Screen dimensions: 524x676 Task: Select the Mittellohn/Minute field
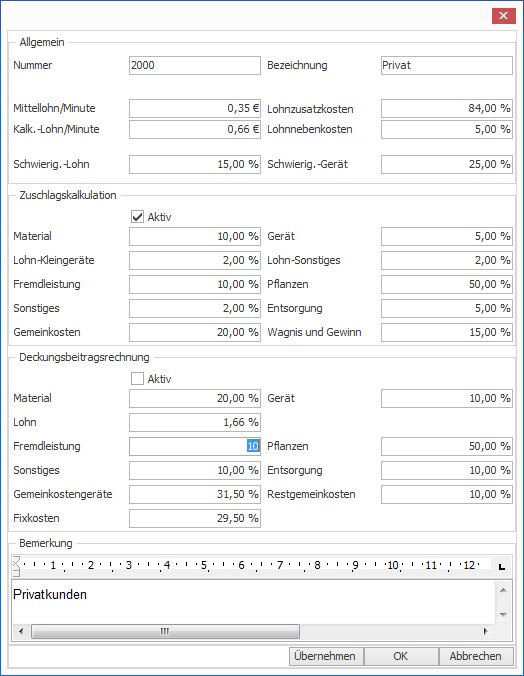point(195,109)
